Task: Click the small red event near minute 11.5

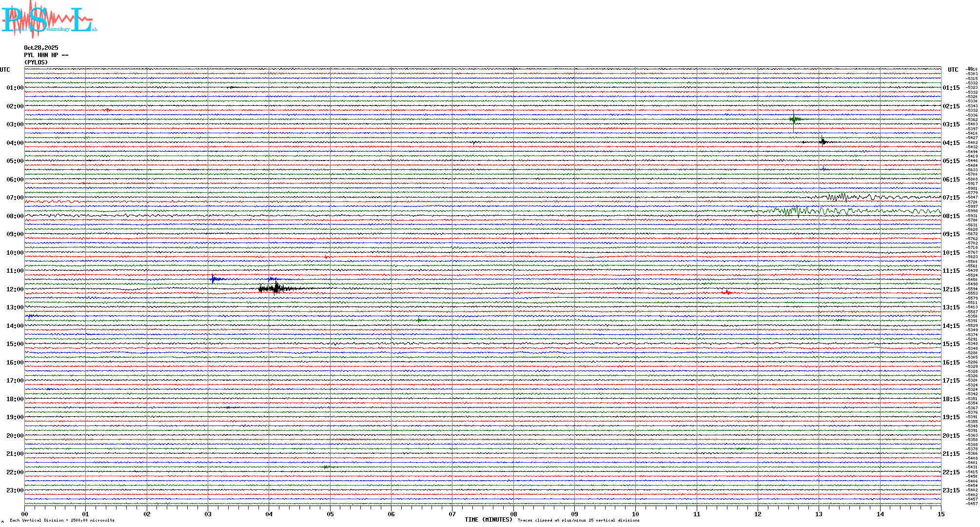Action: tap(727, 292)
